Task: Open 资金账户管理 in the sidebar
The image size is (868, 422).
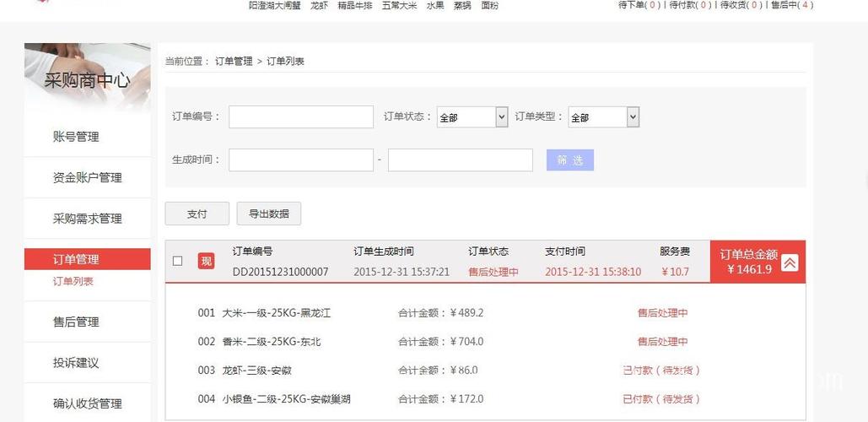Action: (88, 178)
